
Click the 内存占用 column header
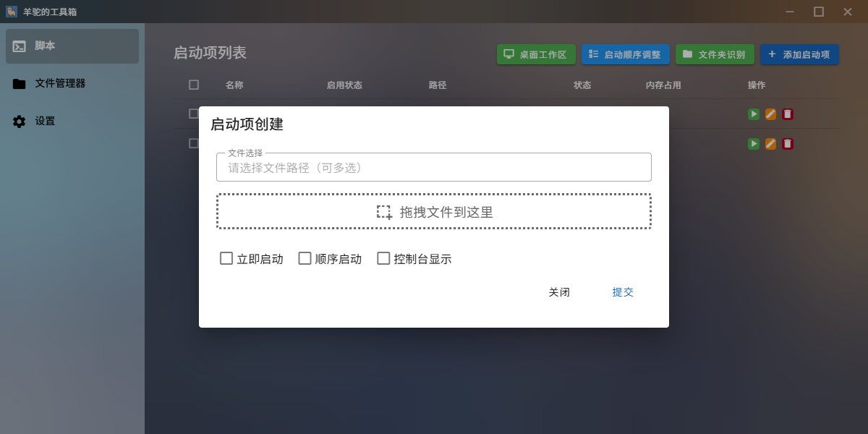(663, 85)
